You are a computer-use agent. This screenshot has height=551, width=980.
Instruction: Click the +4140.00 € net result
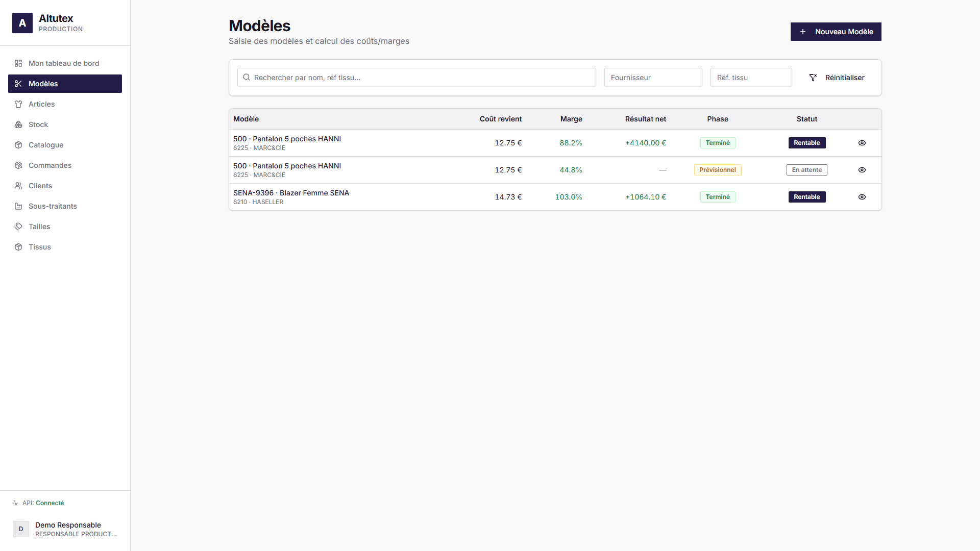click(x=646, y=143)
